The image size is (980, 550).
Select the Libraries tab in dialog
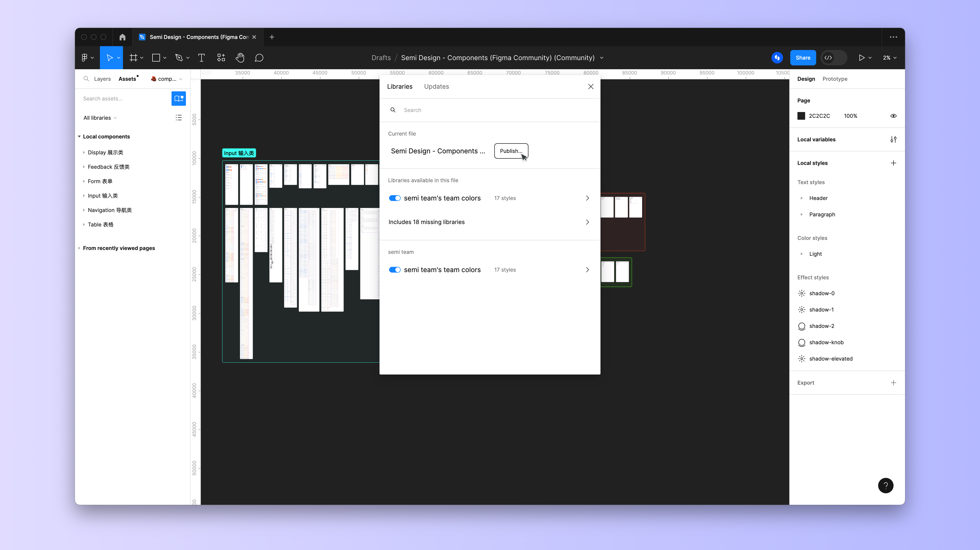[399, 86]
